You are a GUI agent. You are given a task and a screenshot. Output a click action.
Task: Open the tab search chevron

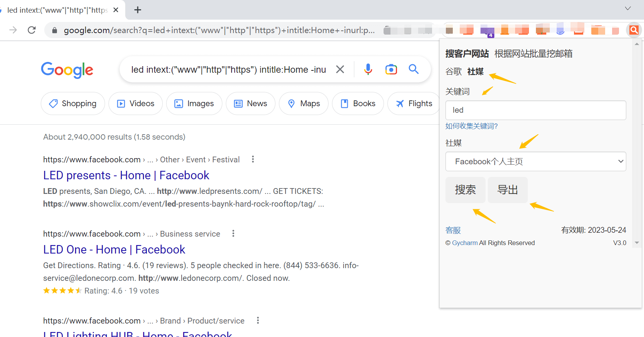[x=628, y=8]
